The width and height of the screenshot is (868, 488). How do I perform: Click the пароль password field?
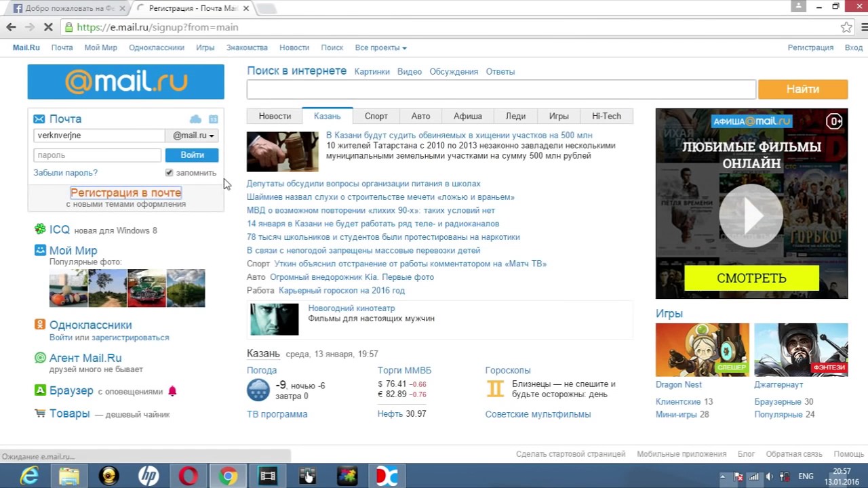click(98, 155)
